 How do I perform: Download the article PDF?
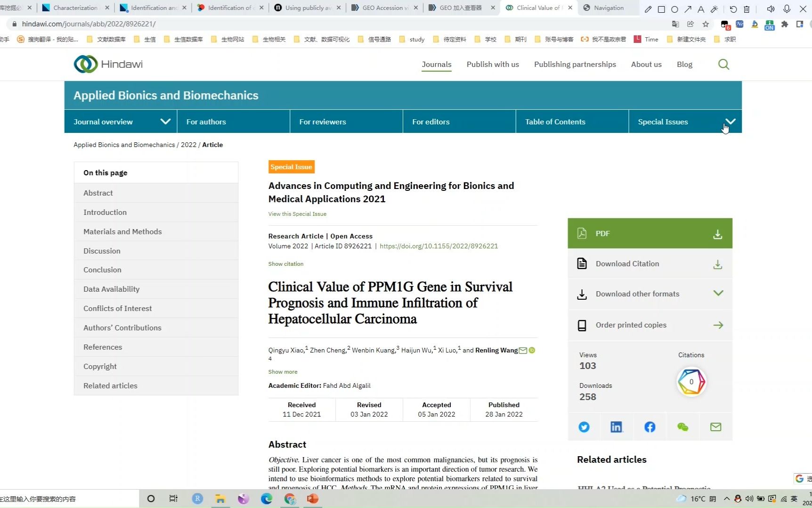(650, 233)
